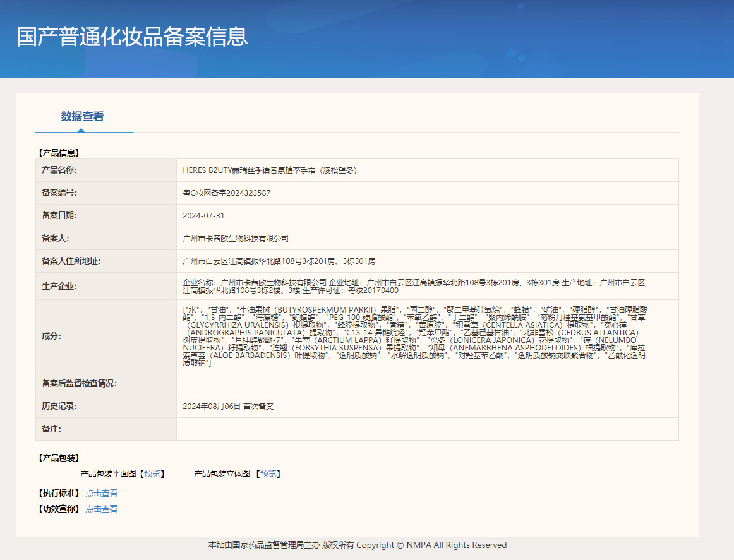734x560 pixels.
Task: Click the 产品名称 row label
Action: (x=59, y=170)
